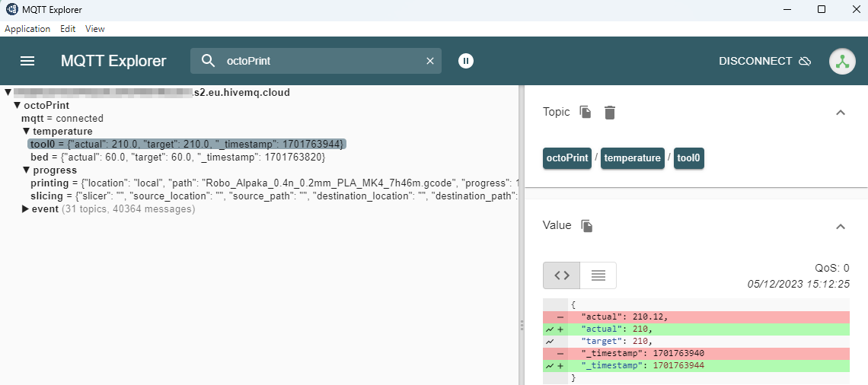Expand the event tree node
This screenshot has height=385, width=868.
[25, 209]
